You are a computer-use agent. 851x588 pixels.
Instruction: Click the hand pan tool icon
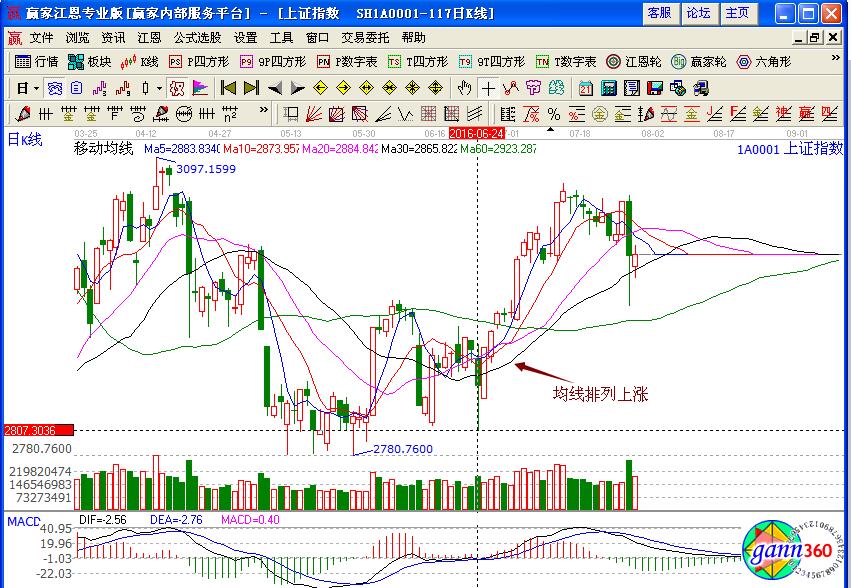[464, 87]
